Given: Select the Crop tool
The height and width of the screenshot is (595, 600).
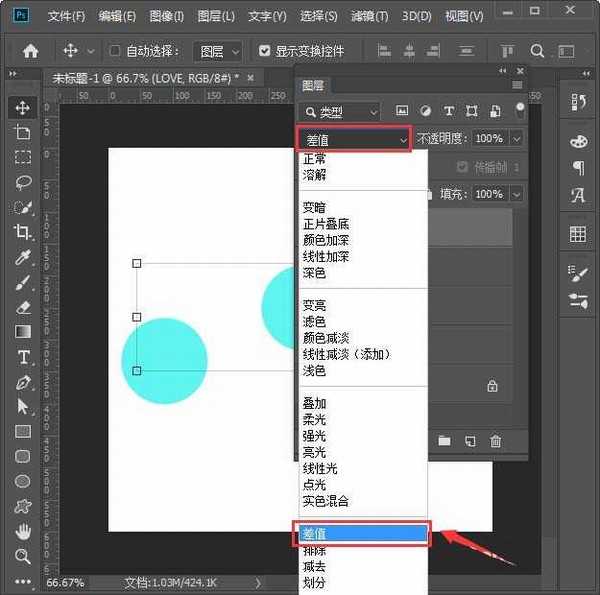Looking at the screenshot, I should [x=22, y=232].
